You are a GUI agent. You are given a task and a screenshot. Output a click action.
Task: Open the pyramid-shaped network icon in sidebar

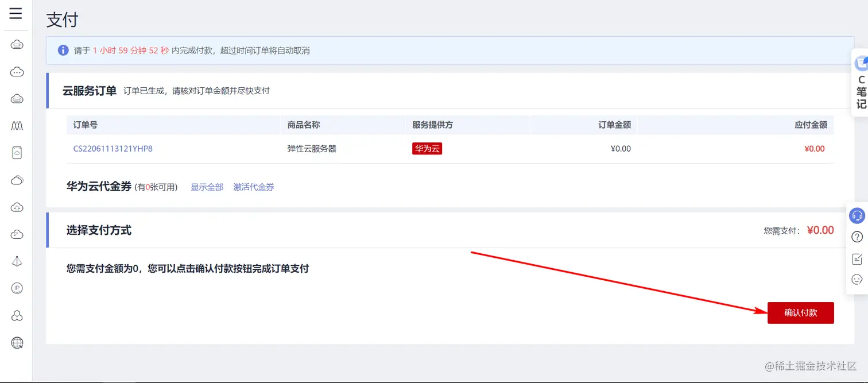(x=17, y=261)
